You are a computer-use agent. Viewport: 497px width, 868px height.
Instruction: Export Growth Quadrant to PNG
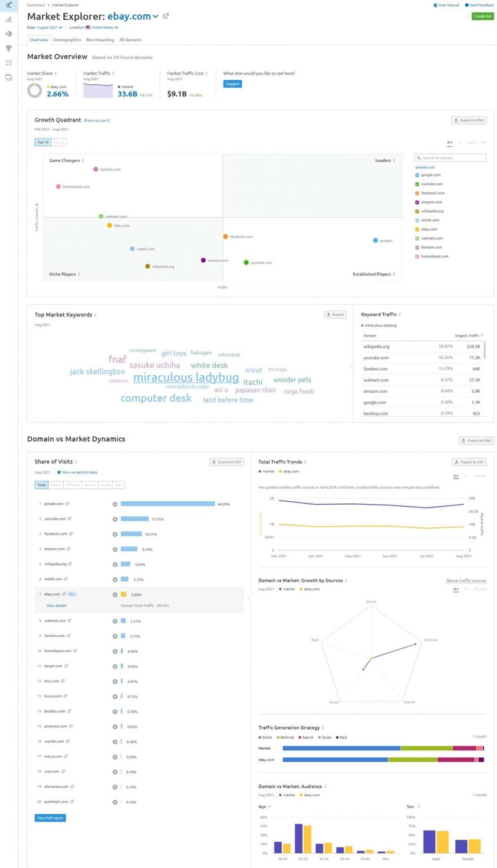469,120
